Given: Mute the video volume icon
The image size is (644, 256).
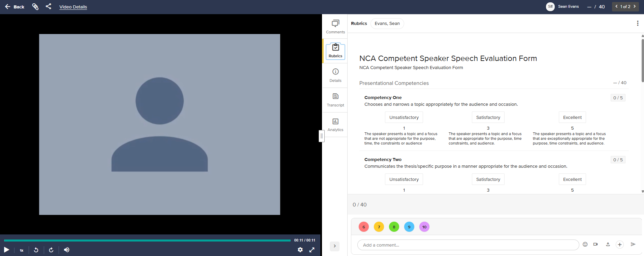Looking at the screenshot, I should (67, 250).
